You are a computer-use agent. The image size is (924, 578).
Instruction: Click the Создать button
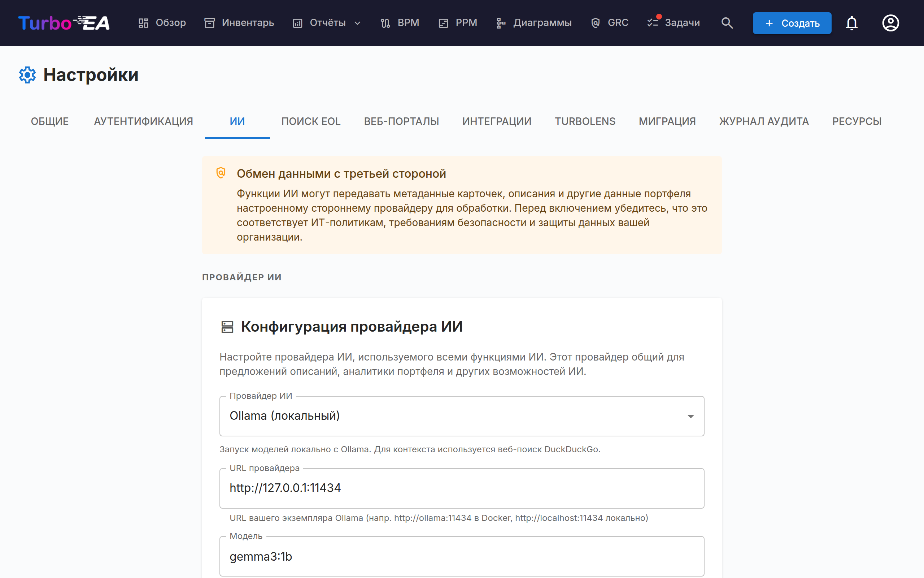pyautogui.click(x=792, y=23)
